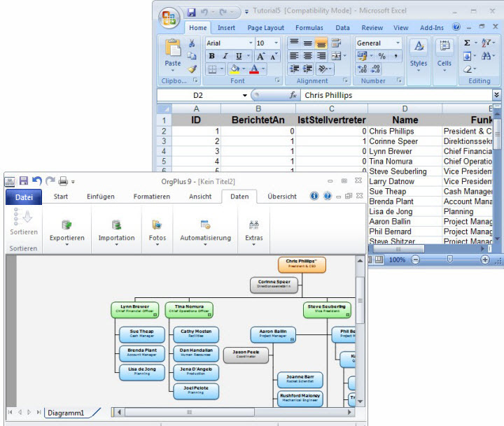The width and height of the screenshot is (504, 426).
Task: Open the Fotos menu in OrgPlus
Action: 157,232
